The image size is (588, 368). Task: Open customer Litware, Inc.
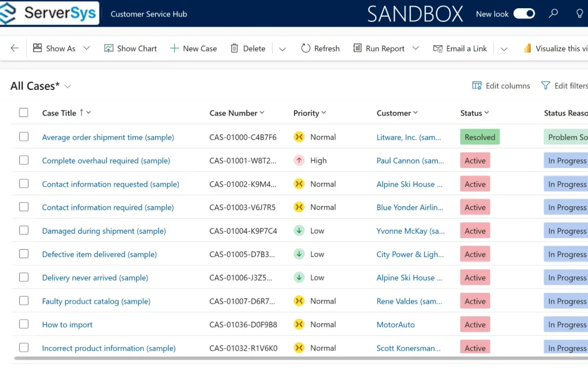coord(409,137)
